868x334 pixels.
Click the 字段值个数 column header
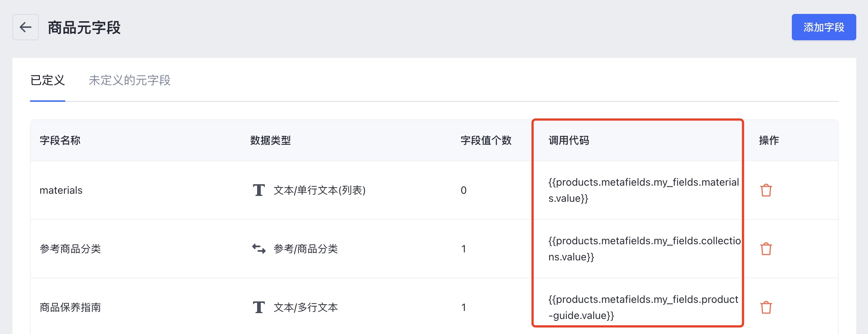point(486,140)
